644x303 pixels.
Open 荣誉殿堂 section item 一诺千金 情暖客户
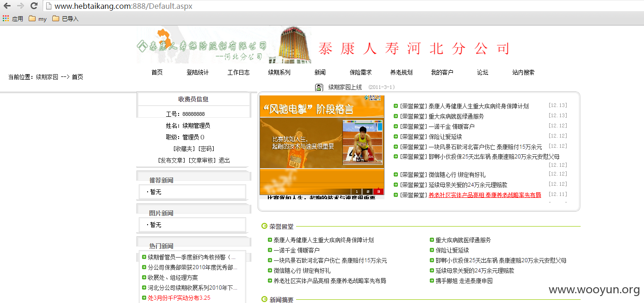point(297,250)
